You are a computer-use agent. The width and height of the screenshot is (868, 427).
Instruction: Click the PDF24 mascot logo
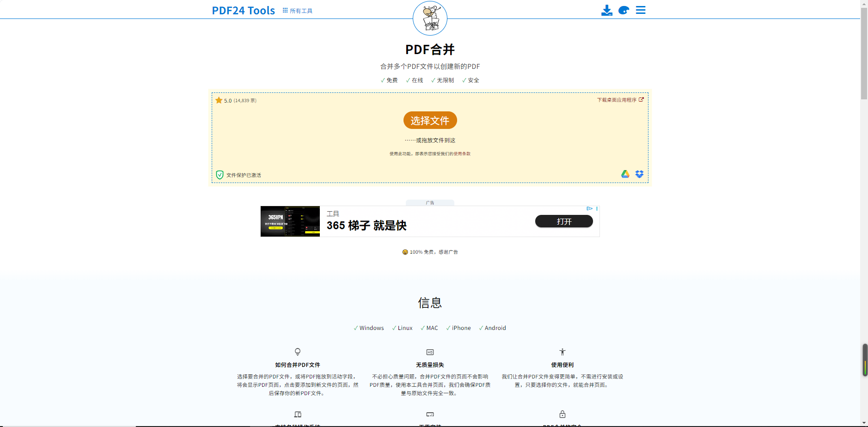point(430,18)
